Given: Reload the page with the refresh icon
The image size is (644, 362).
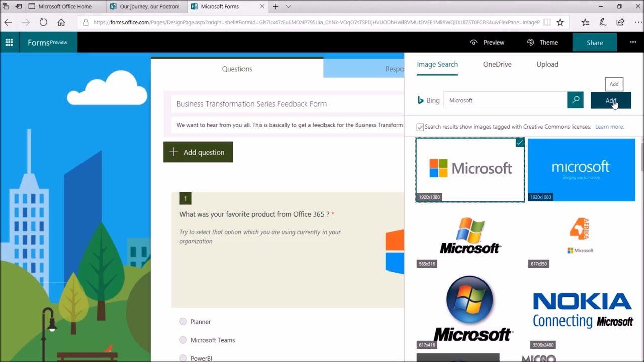Looking at the screenshot, I should pyautogui.click(x=43, y=22).
